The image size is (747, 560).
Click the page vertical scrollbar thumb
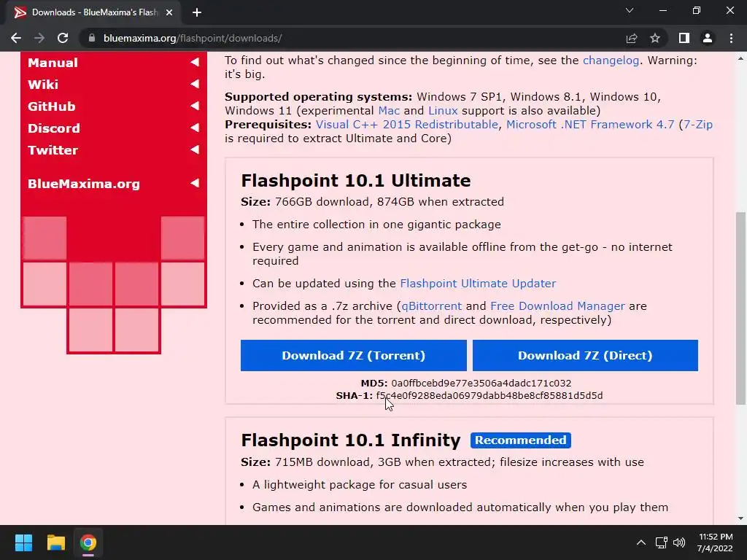click(740, 308)
